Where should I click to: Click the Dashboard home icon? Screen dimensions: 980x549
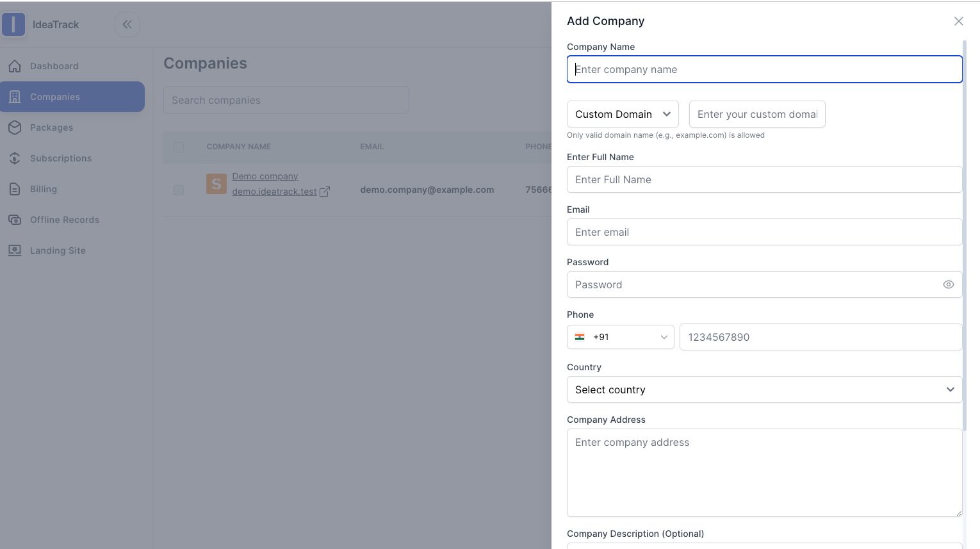(x=15, y=66)
